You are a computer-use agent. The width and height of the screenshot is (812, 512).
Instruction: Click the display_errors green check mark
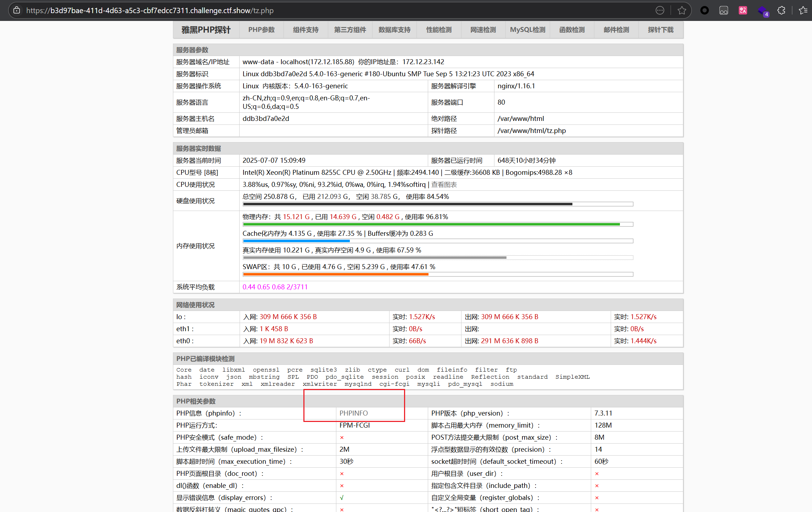[x=342, y=498]
